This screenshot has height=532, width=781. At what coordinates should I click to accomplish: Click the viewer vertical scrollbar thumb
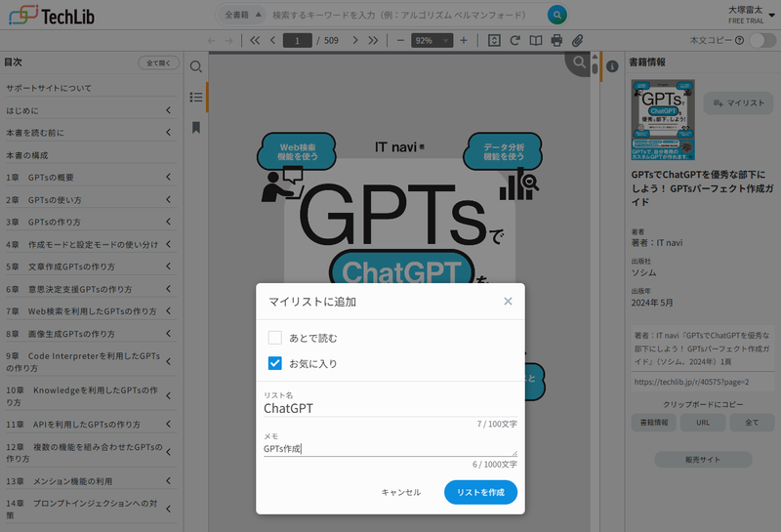coord(595,67)
